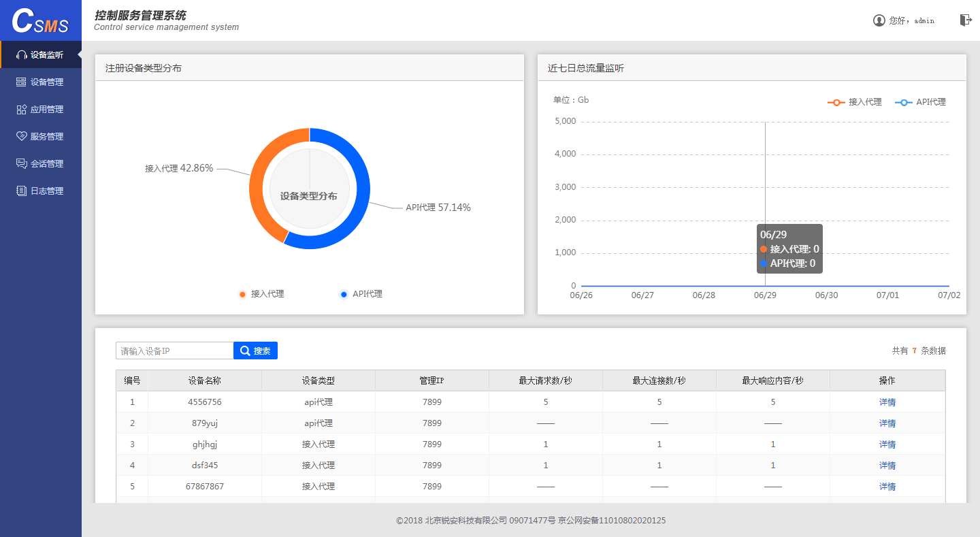Click the 07/02 x-axis label

coord(949,295)
